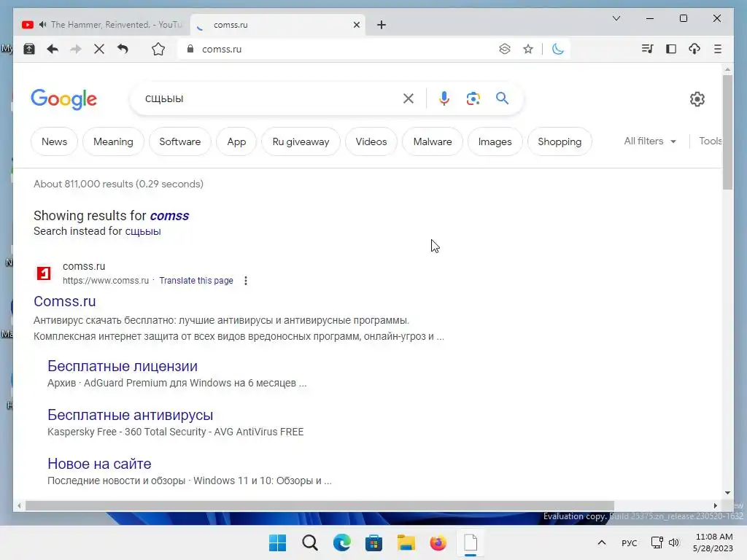The width and height of the screenshot is (747, 560).
Task: Expand the tab list chevron
Action: 616,18
